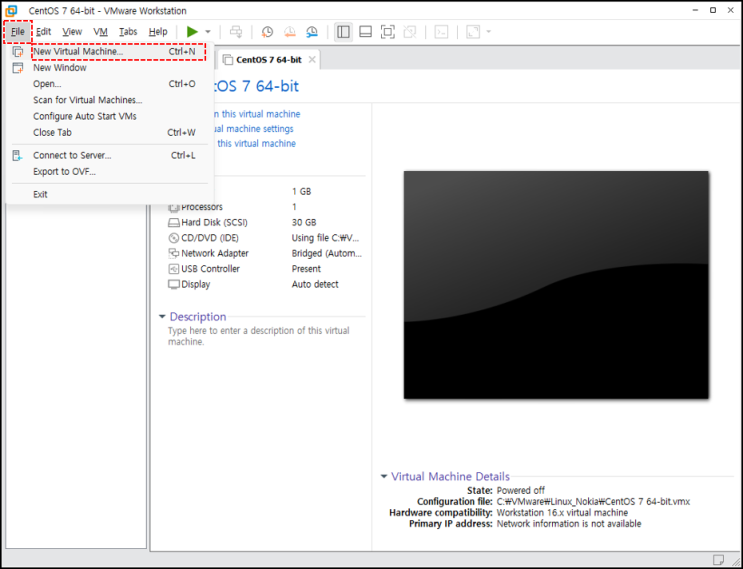
Task: Choose Connect to Server... menu entry
Action: (x=109, y=155)
